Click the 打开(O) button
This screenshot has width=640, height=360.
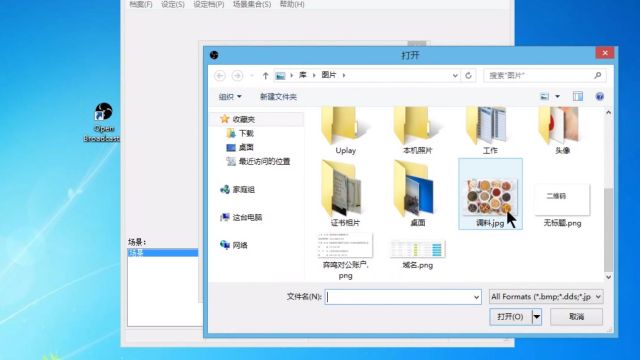click(x=511, y=317)
